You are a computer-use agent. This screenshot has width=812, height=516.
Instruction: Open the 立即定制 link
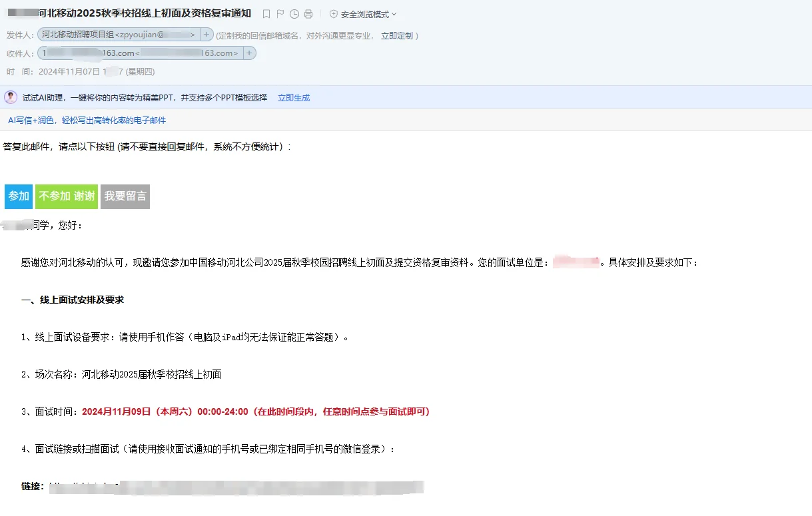(397, 36)
